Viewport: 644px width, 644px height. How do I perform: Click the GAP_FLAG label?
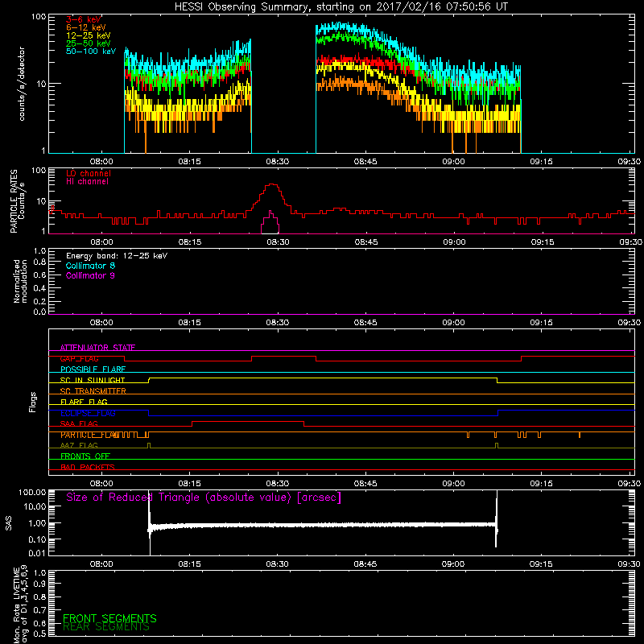click(x=79, y=358)
